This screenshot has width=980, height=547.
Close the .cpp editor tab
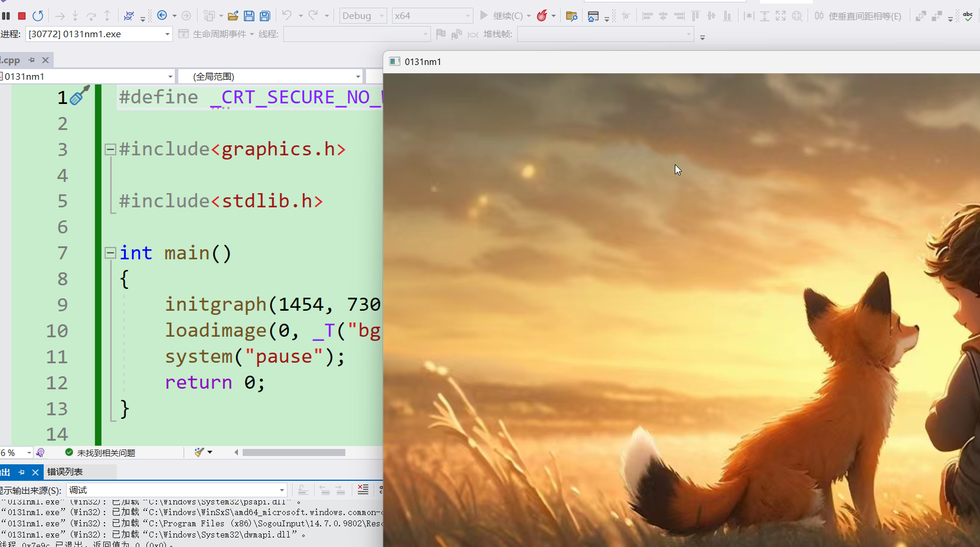coord(45,60)
